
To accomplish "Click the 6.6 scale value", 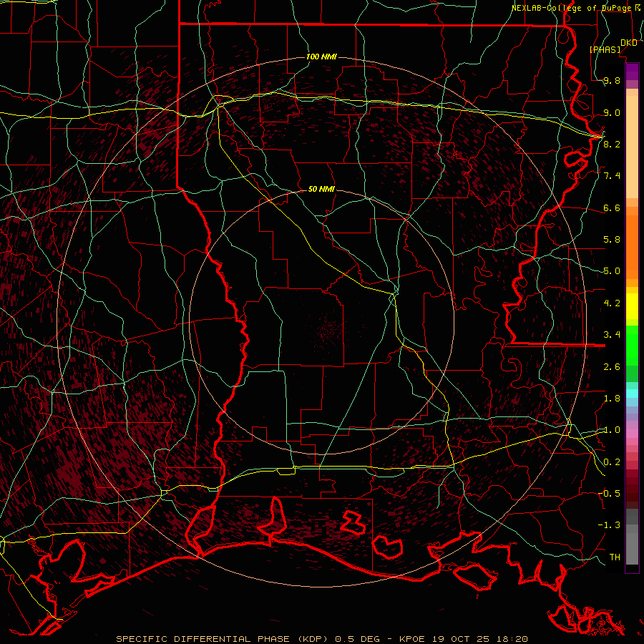I will tap(612, 208).
